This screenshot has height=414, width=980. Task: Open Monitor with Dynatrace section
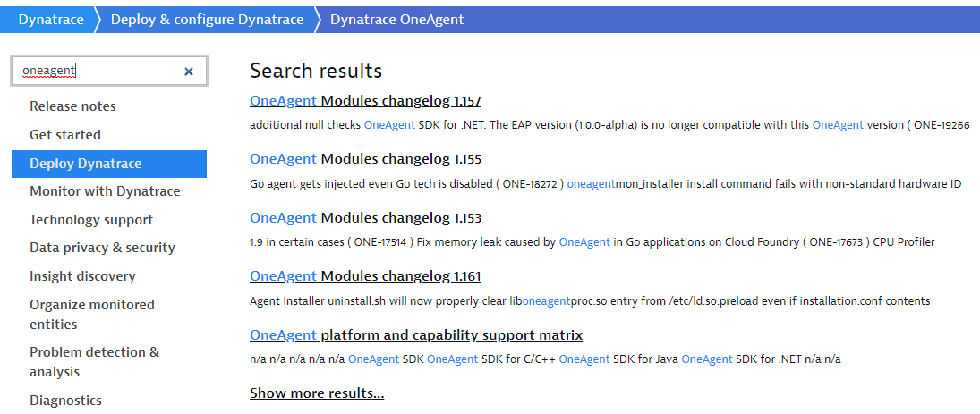pos(105,191)
